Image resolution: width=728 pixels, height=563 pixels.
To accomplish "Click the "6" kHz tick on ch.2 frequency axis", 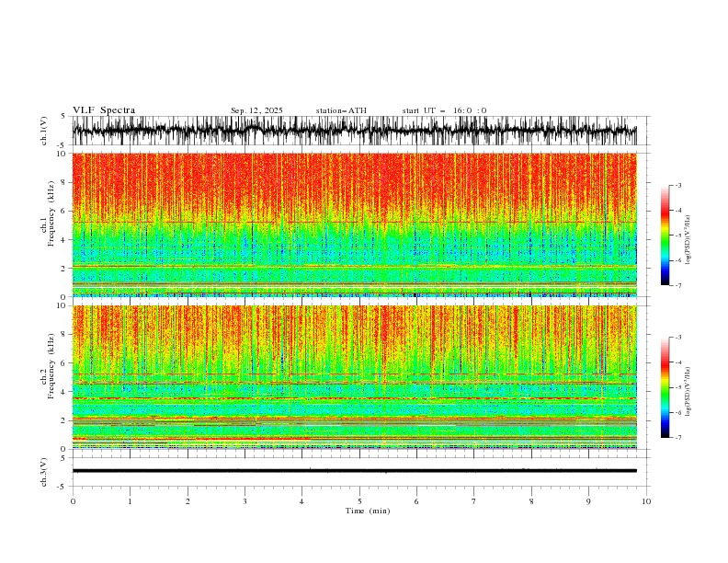I will (64, 363).
